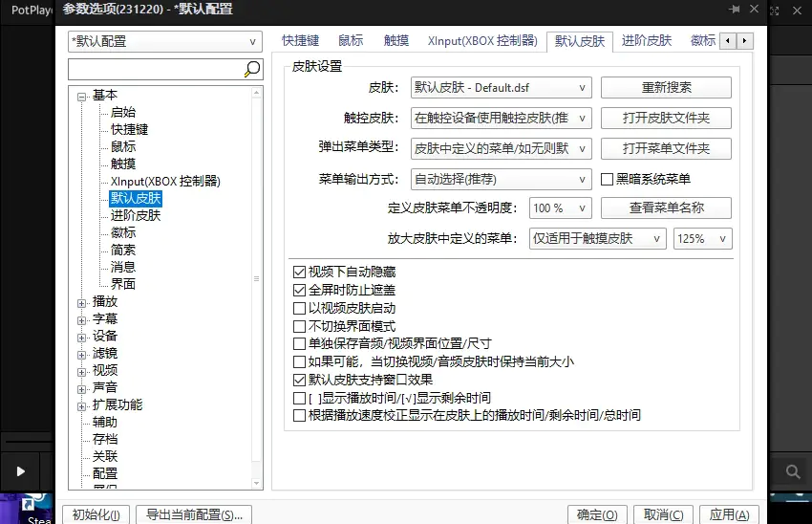Enable 显示播放时间/显示剩余时间 checkbox
The image size is (812, 524).
299,398
